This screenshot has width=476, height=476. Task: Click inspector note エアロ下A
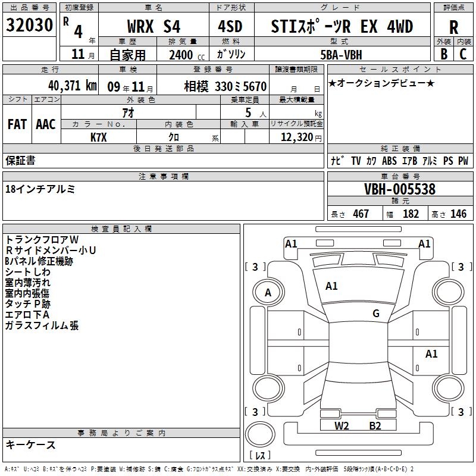pyautogui.click(x=27, y=315)
